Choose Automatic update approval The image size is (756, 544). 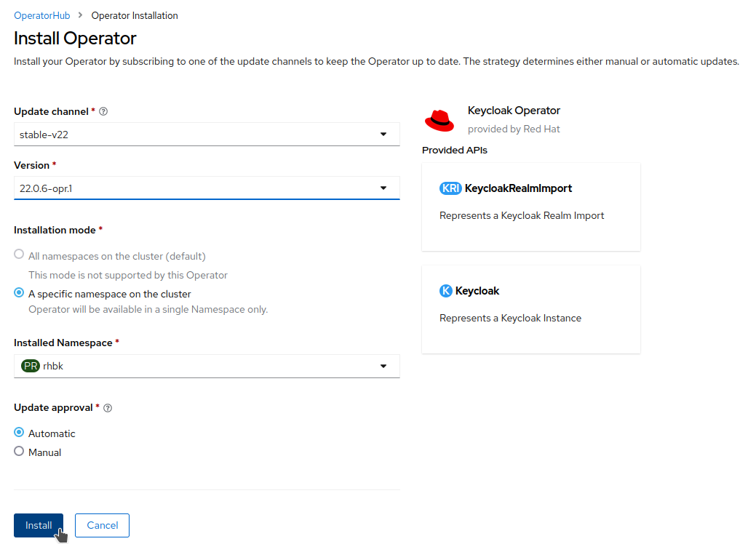tap(20, 432)
